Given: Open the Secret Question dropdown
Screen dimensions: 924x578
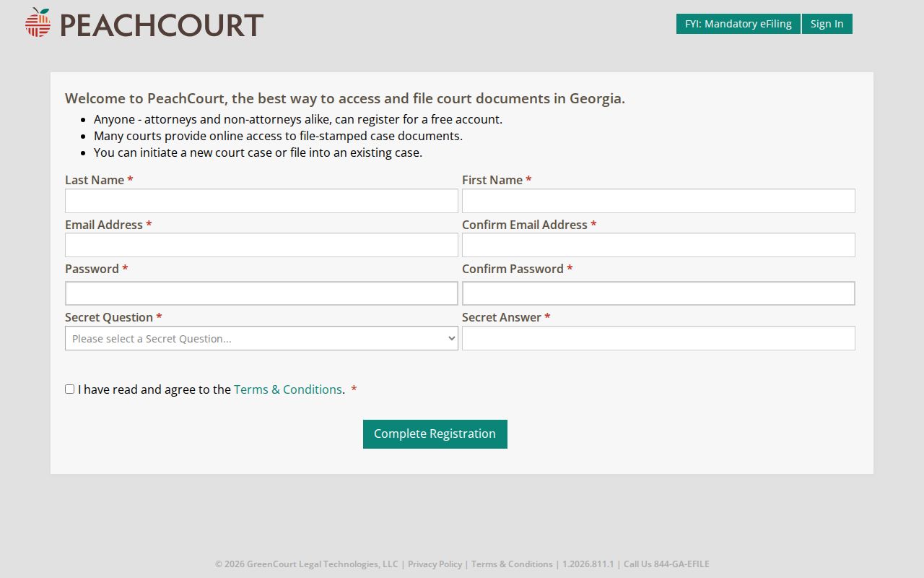Looking at the screenshot, I should pos(261,338).
